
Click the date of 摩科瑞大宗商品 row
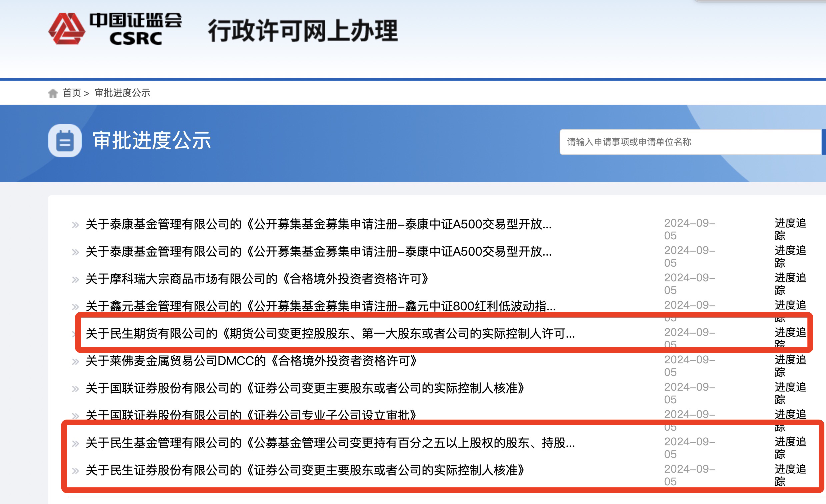pos(690,284)
